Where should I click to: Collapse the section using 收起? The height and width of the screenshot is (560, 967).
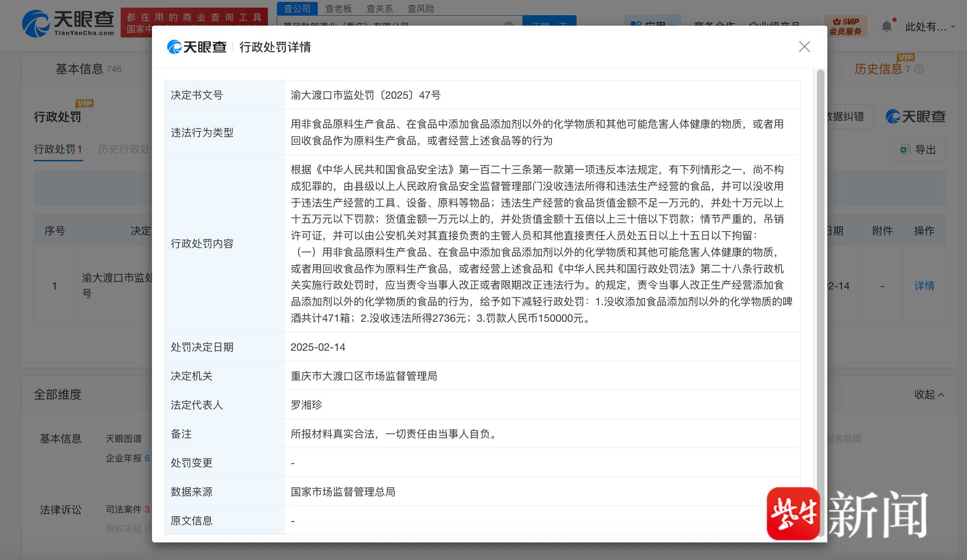tap(929, 394)
